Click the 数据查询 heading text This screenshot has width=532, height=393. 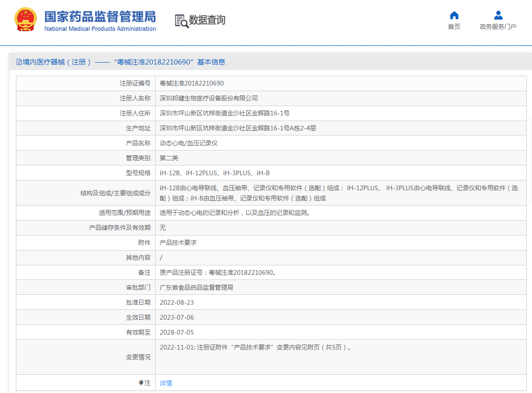click(207, 20)
